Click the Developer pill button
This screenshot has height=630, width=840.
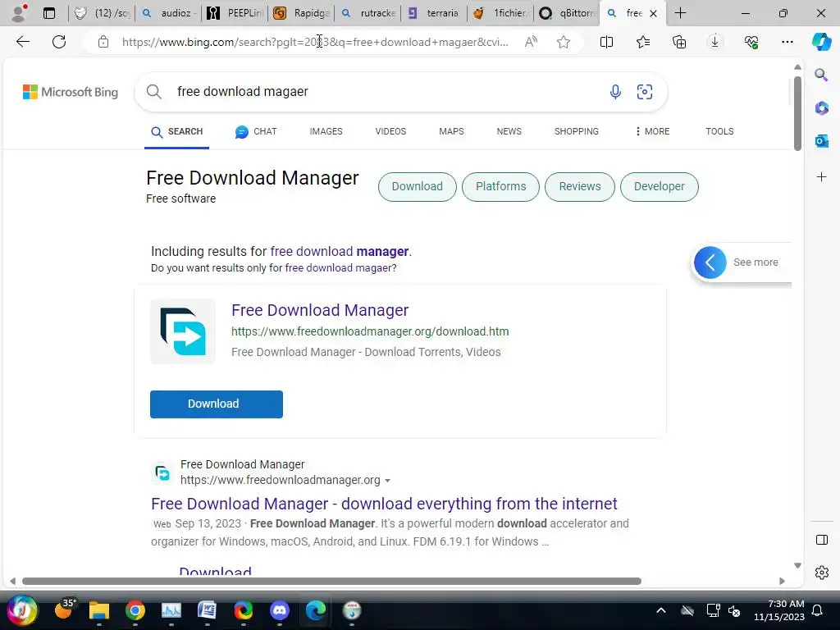[660, 186]
